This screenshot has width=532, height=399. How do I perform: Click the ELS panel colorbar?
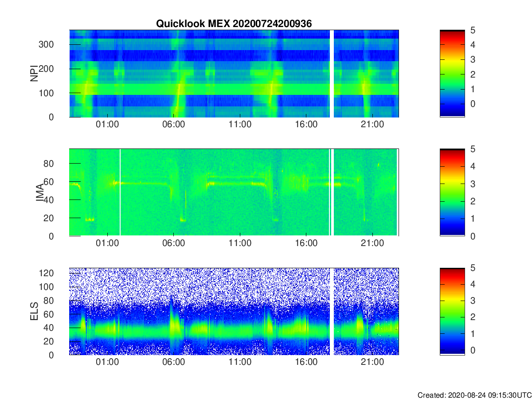coord(452,311)
